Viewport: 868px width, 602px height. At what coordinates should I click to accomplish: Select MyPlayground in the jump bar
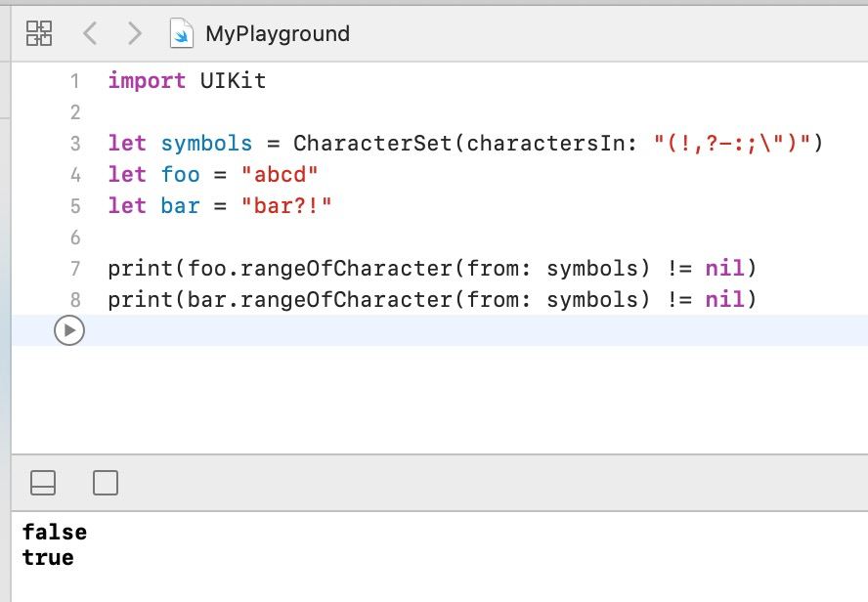click(278, 34)
